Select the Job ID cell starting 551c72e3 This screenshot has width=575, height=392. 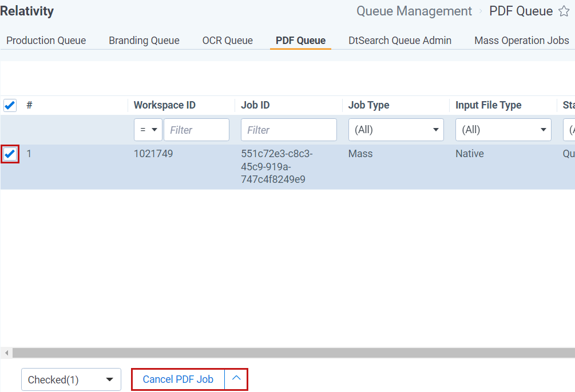click(x=277, y=166)
